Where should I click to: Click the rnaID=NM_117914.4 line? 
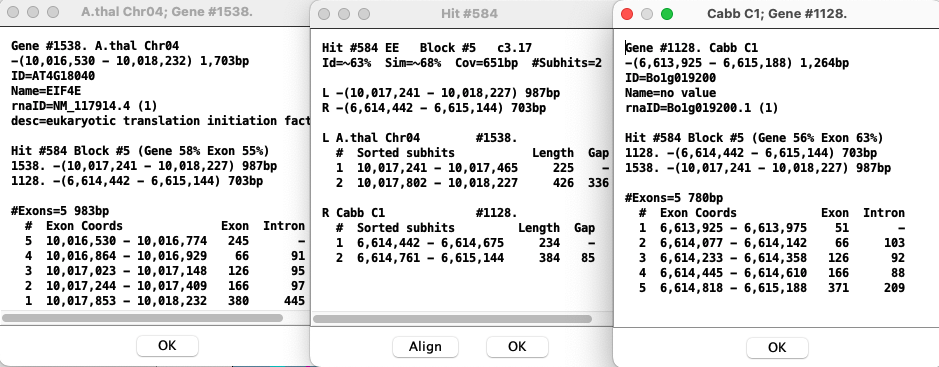click(x=84, y=106)
